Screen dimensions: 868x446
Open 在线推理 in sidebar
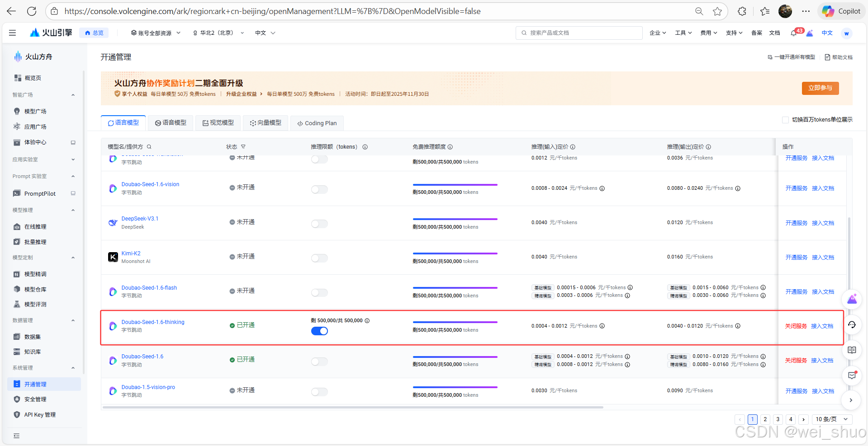click(35, 226)
